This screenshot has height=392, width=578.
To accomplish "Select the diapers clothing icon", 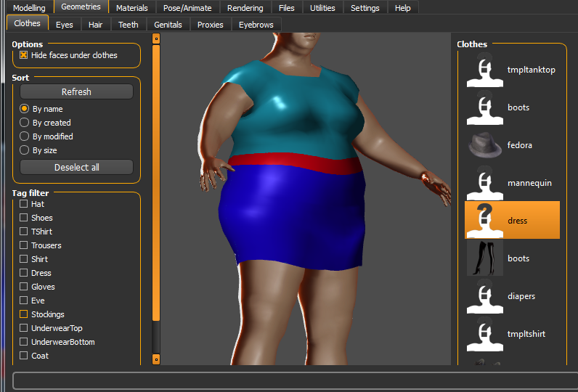I will click(485, 296).
